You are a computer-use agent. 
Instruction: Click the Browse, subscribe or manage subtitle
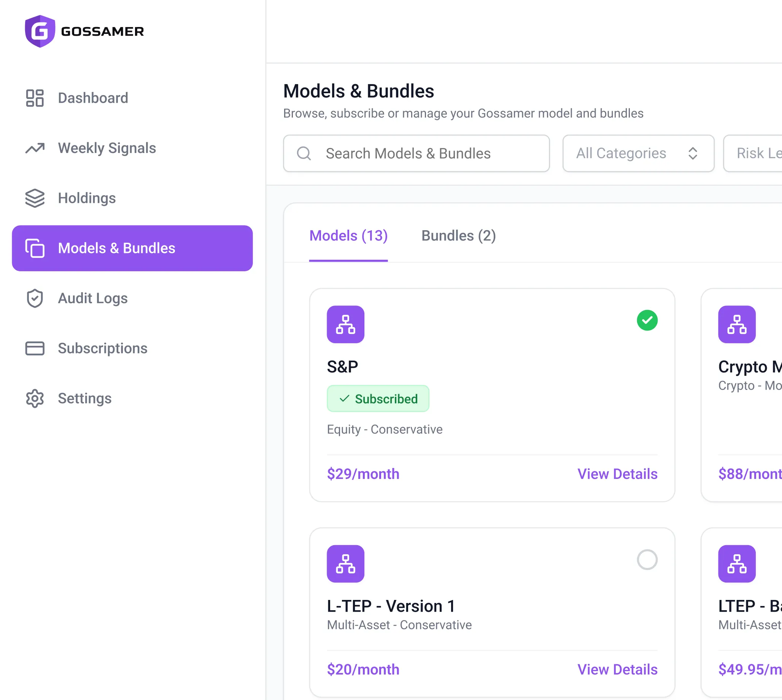463,113
